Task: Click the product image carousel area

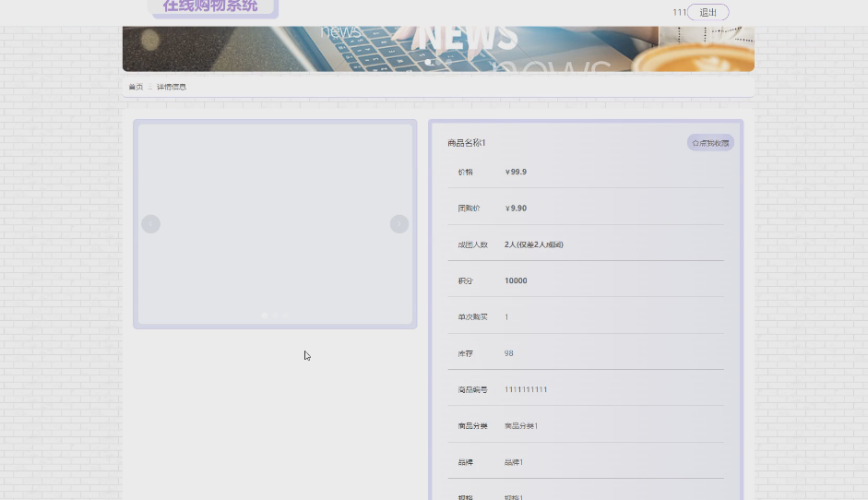Action: (x=275, y=223)
